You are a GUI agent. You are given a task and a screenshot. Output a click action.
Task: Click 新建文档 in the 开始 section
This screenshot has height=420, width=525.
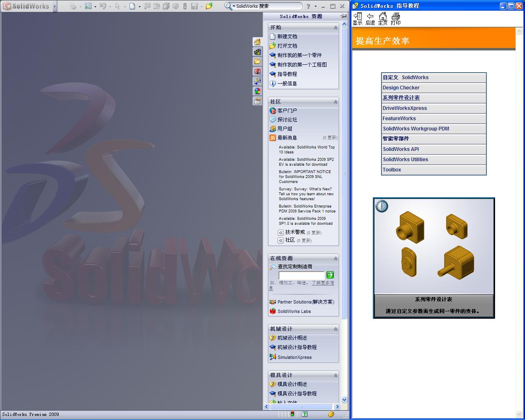click(287, 37)
